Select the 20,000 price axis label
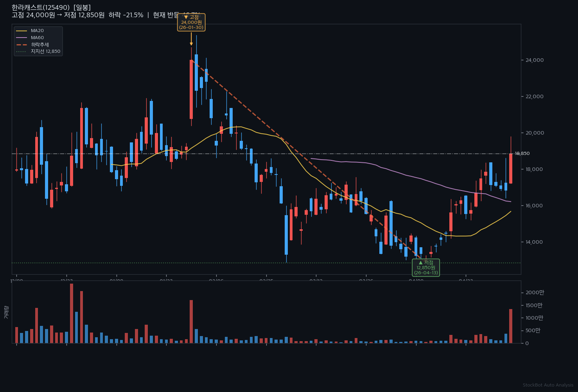Viewport: 578px width, 392px height. [x=534, y=133]
